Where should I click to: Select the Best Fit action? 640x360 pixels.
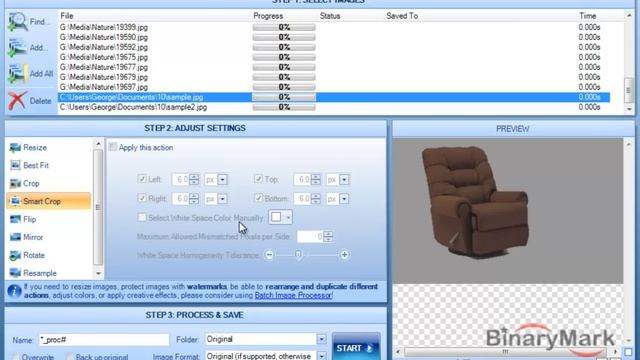coord(48,166)
